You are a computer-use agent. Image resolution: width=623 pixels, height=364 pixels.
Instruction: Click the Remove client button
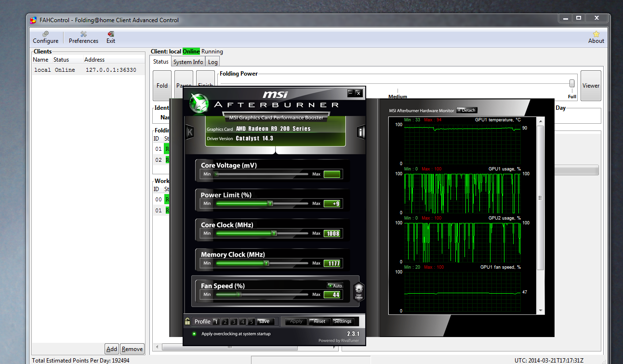click(x=132, y=349)
